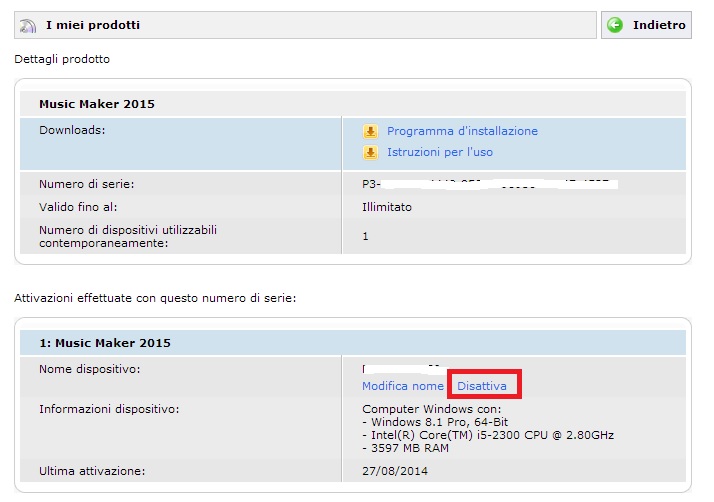The width and height of the screenshot is (714, 502).
Task: Click the green back arrow icon
Action: click(x=615, y=25)
